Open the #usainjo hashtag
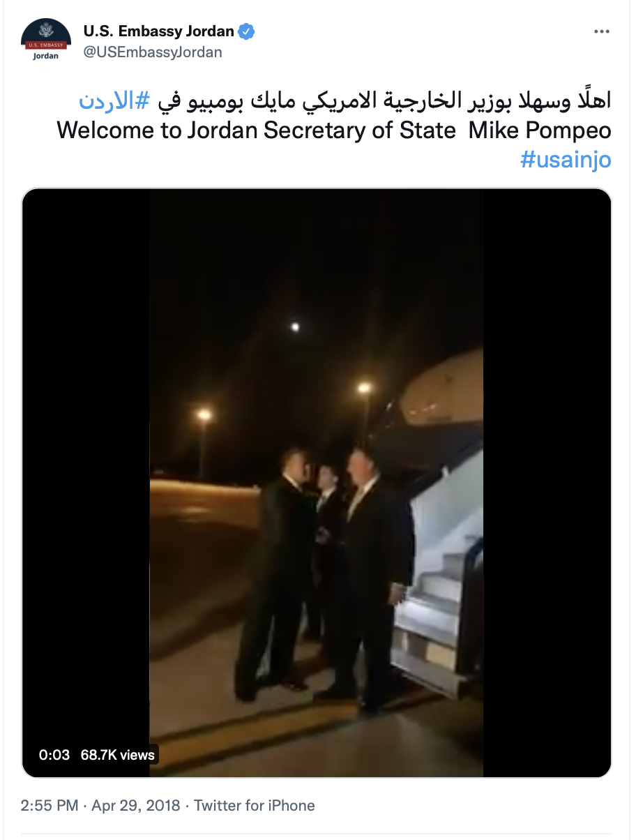 (x=566, y=160)
